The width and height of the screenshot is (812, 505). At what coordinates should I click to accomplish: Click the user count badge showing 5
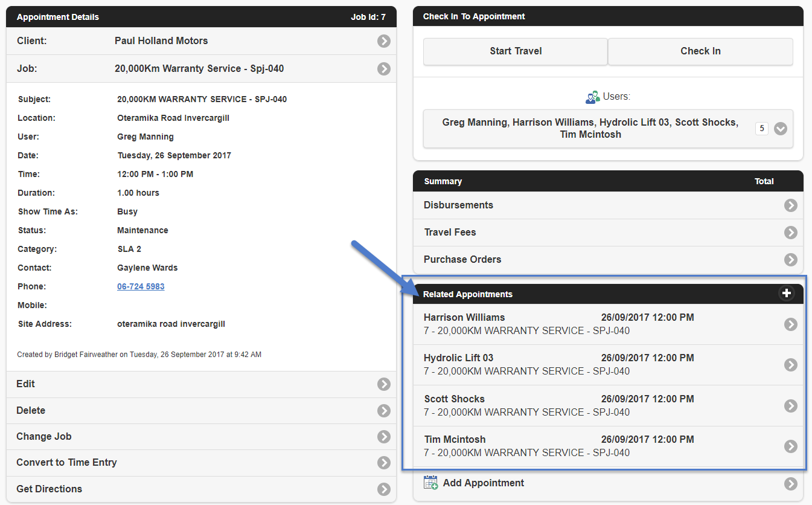[761, 129]
